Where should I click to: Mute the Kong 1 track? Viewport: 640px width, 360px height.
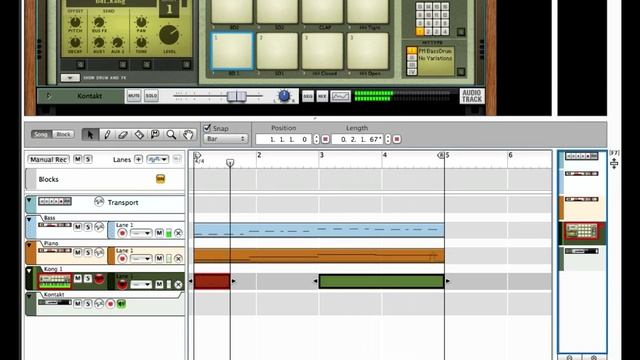pyautogui.click(x=78, y=278)
